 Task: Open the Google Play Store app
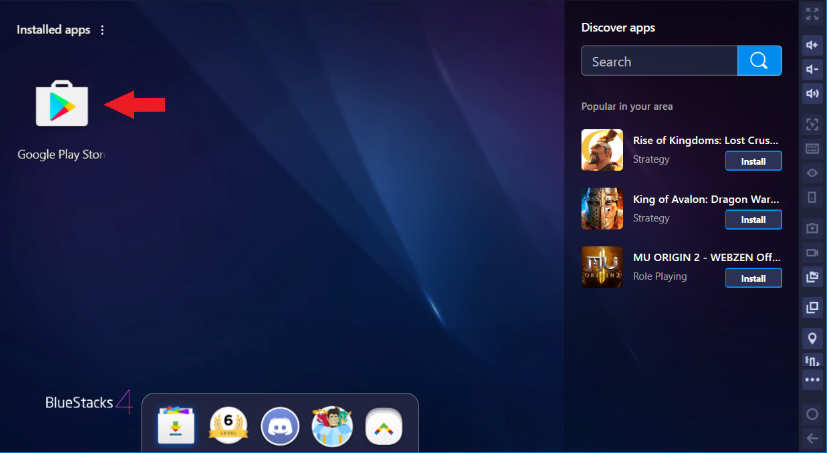[61, 104]
